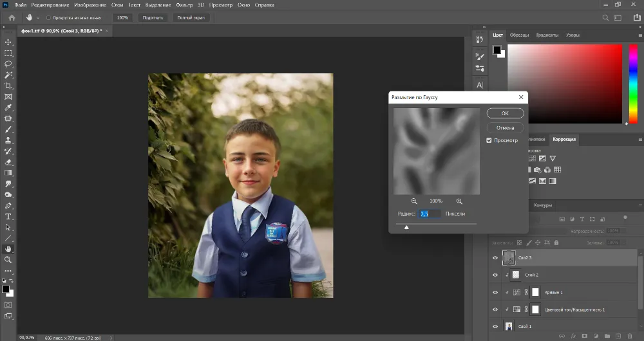Confirm the Gaussian Blur with OK
644x341 pixels.
click(505, 113)
